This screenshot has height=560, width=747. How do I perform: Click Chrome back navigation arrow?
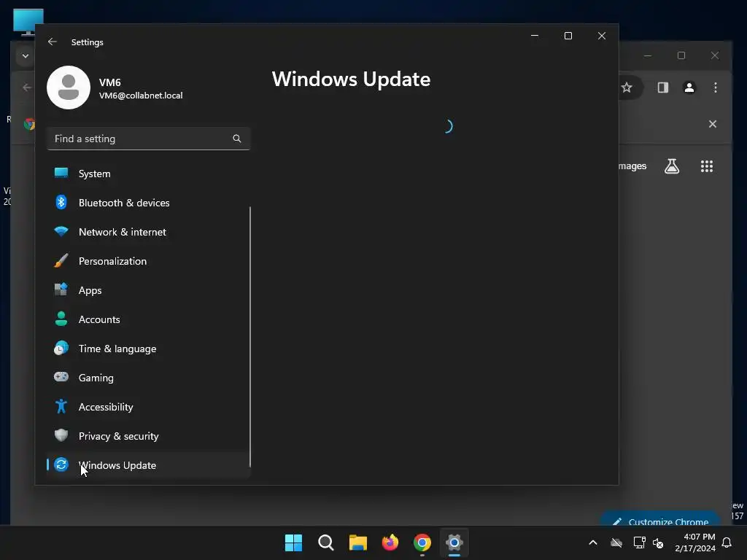pyautogui.click(x=27, y=87)
